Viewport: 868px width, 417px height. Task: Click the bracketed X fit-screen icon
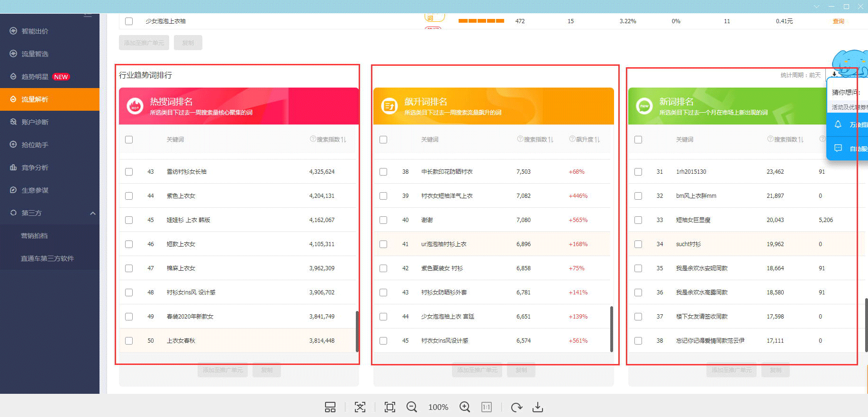[360, 407]
